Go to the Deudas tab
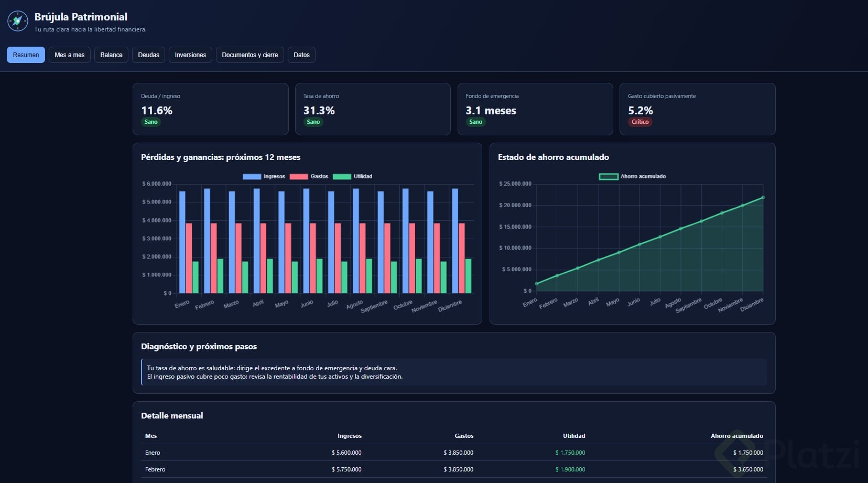 [x=149, y=55]
